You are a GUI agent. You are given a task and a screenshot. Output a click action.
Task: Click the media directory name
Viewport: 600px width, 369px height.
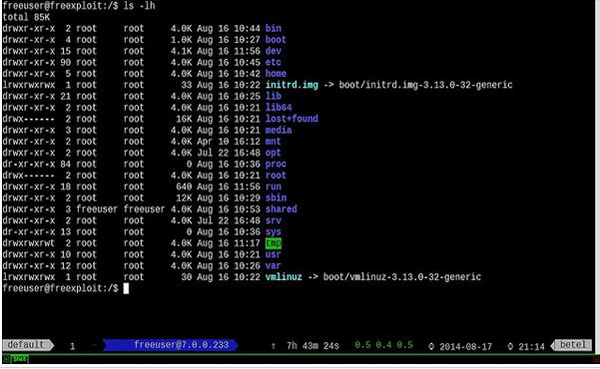(278, 130)
